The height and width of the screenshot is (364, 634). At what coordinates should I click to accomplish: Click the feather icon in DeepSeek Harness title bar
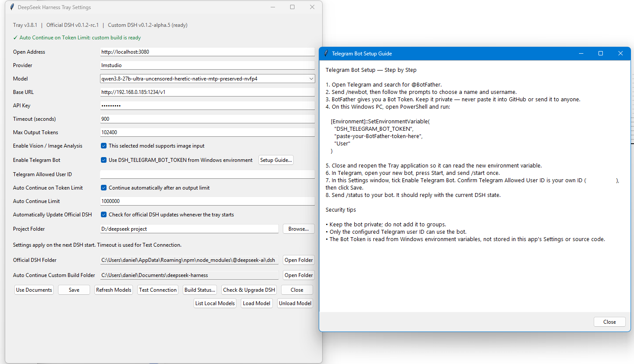pyautogui.click(x=12, y=7)
